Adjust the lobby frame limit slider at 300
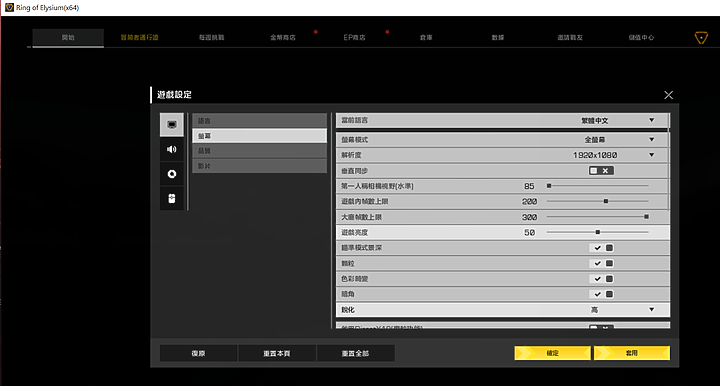720x386 pixels. tap(597, 217)
